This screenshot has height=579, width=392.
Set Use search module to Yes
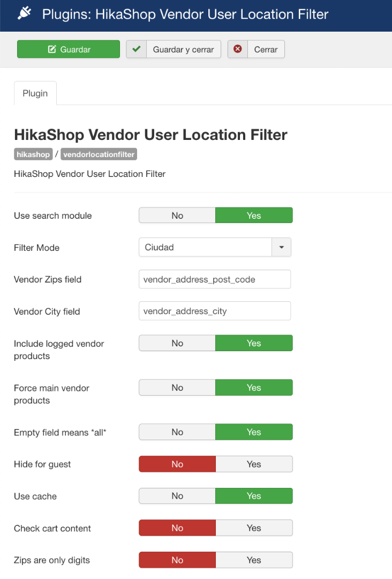(254, 216)
